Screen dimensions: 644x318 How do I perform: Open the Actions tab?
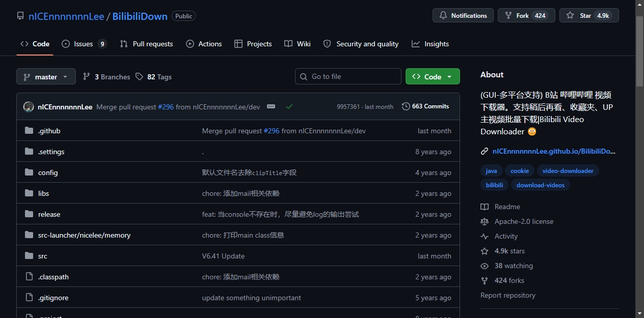point(204,44)
